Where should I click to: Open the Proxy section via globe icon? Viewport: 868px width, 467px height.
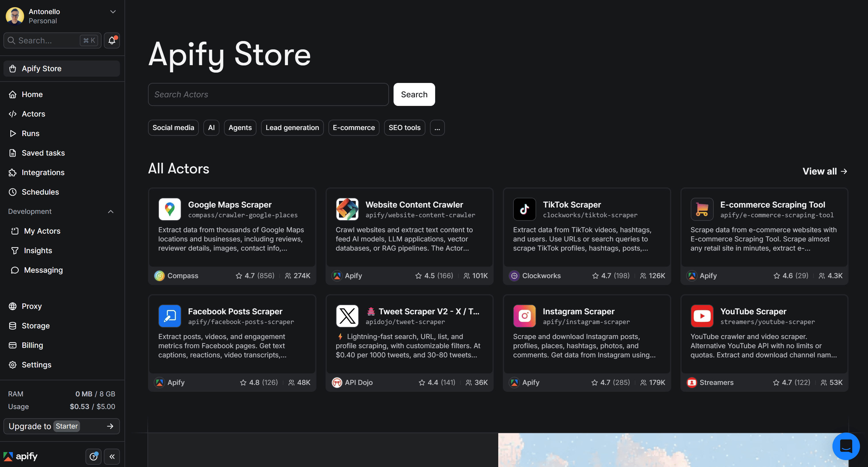(x=13, y=306)
